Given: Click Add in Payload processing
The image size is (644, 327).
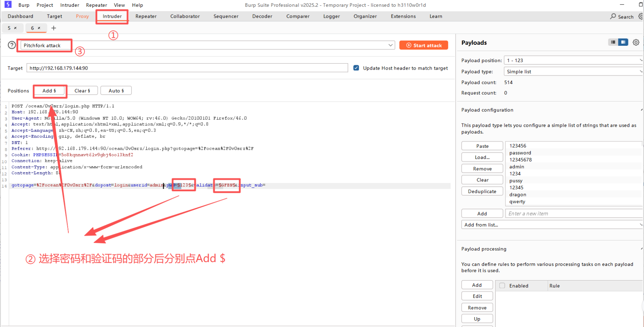Looking at the screenshot, I should (477, 285).
